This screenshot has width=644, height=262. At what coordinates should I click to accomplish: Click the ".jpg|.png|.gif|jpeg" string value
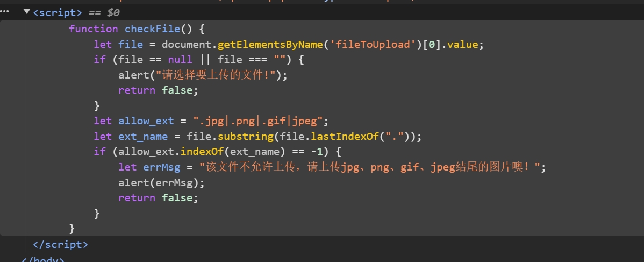(x=261, y=121)
